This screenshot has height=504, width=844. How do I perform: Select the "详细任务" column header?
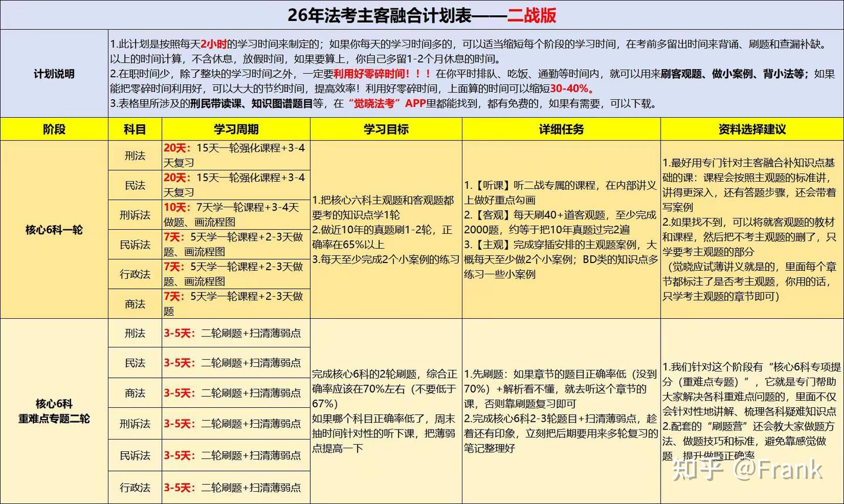[x=561, y=129]
